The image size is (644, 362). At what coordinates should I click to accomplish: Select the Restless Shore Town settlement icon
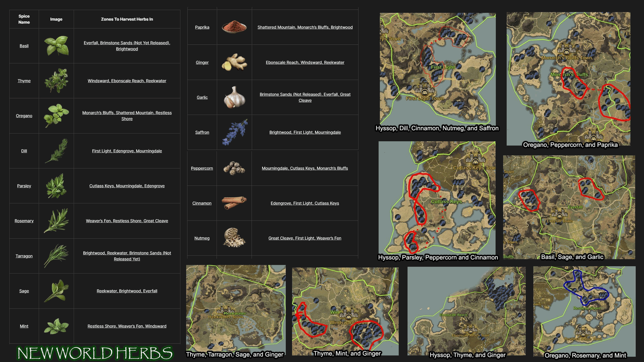583,332
